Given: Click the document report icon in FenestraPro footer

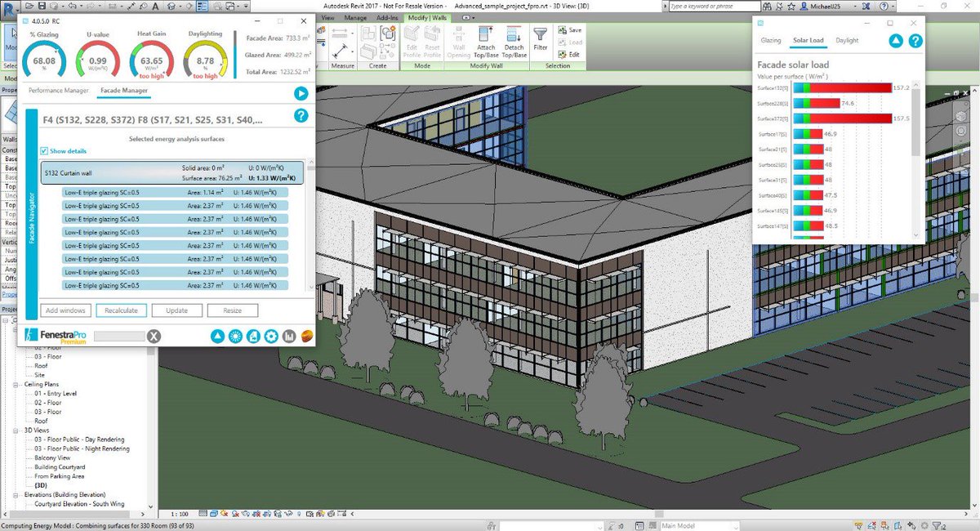Looking at the screenshot, I should pyautogui.click(x=253, y=336).
